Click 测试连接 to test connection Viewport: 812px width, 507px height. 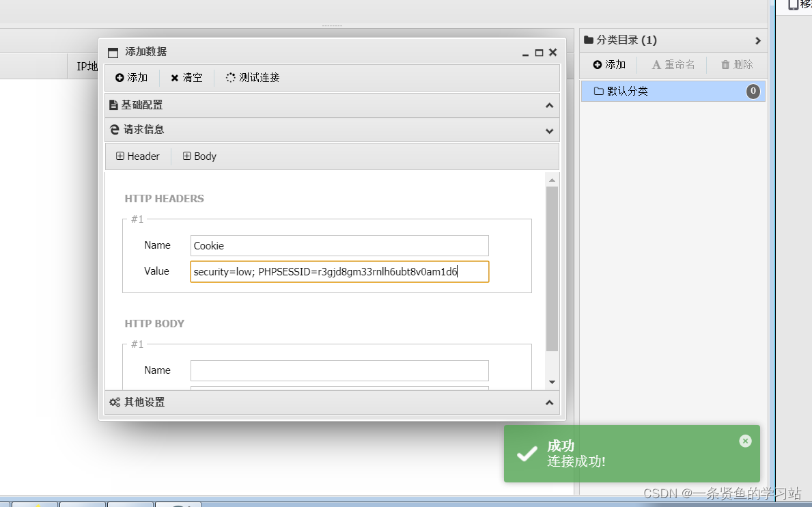pyautogui.click(x=253, y=78)
